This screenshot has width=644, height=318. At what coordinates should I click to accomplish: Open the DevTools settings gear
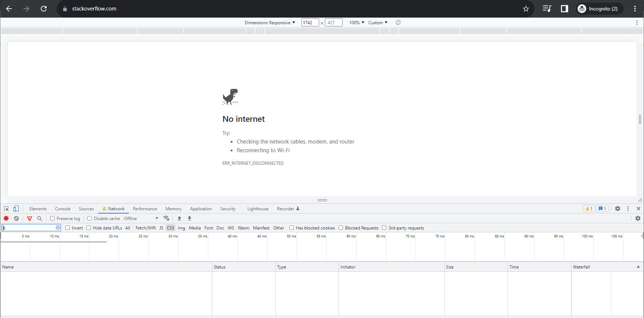[618, 209]
